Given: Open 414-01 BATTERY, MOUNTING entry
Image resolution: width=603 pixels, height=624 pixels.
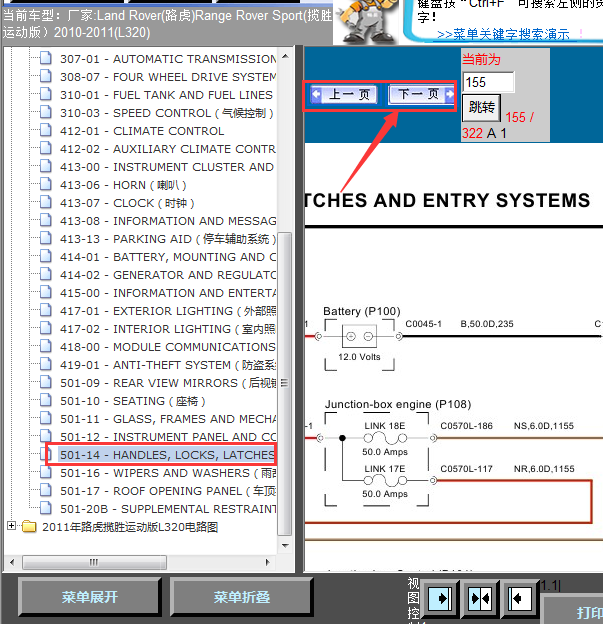Looking at the screenshot, I should click(x=168, y=257).
